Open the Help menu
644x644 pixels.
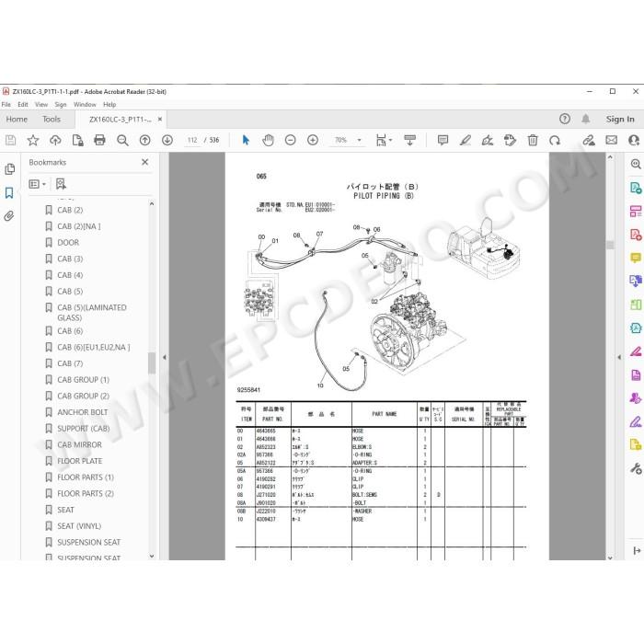pyautogui.click(x=109, y=105)
